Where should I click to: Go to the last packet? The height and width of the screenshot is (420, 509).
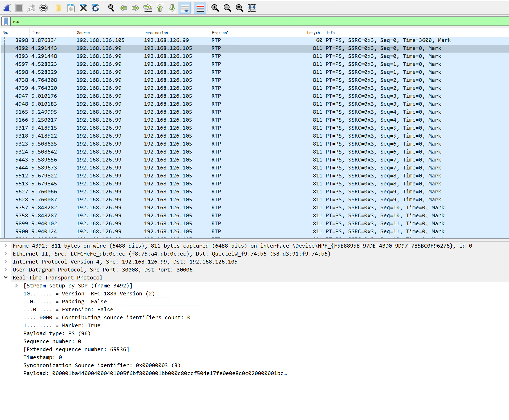[172, 8]
